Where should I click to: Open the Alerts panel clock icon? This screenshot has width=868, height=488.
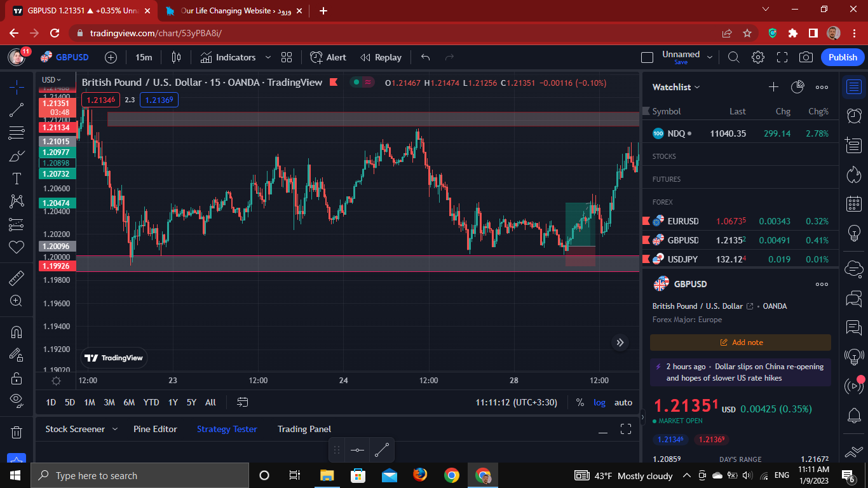point(854,115)
